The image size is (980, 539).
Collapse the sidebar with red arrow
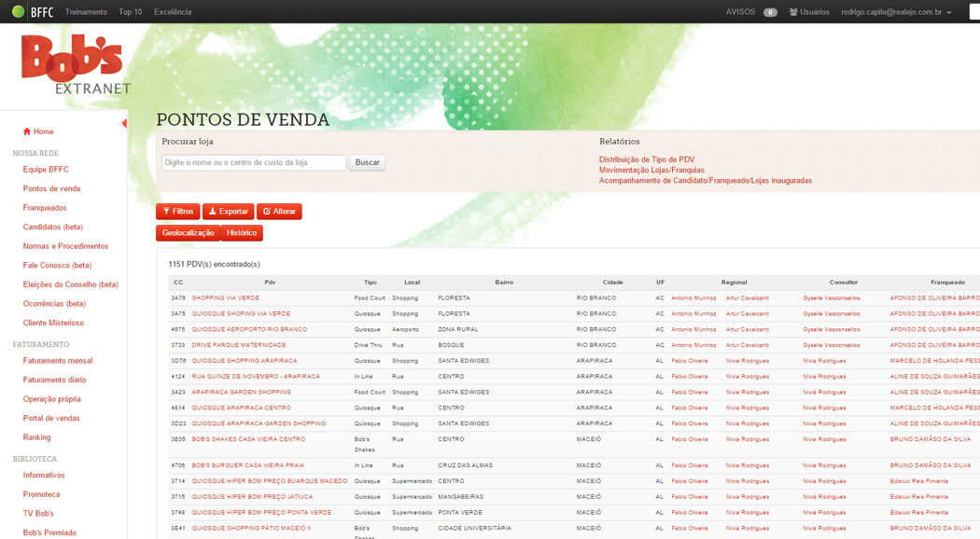[x=124, y=123]
